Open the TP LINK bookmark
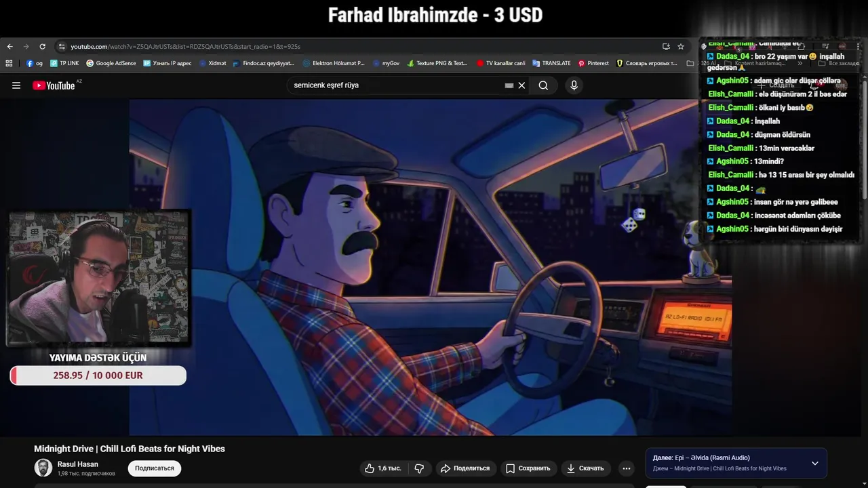Image resolution: width=868 pixels, height=488 pixels. pyautogui.click(x=64, y=63)
